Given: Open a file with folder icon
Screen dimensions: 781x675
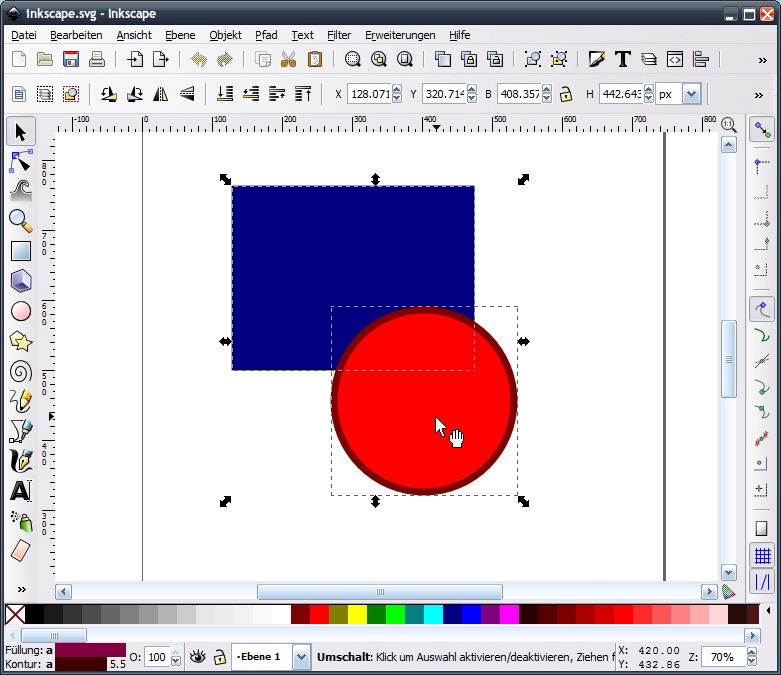Looking at the screenshot, I should (45, 59).
